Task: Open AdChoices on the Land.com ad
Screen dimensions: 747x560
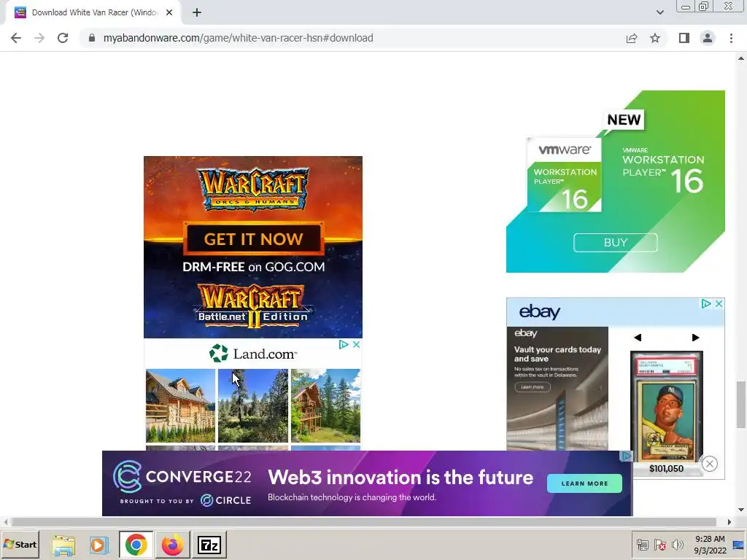Action: [344, 344]
